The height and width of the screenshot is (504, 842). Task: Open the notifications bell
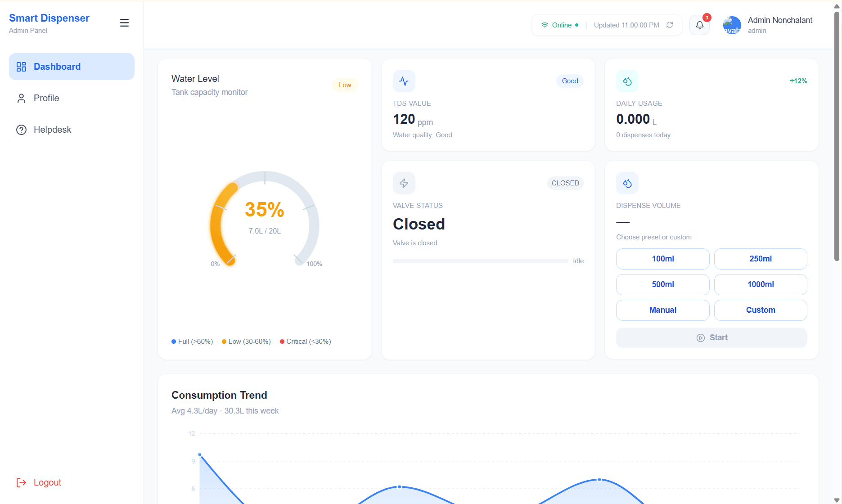point(700,25)
